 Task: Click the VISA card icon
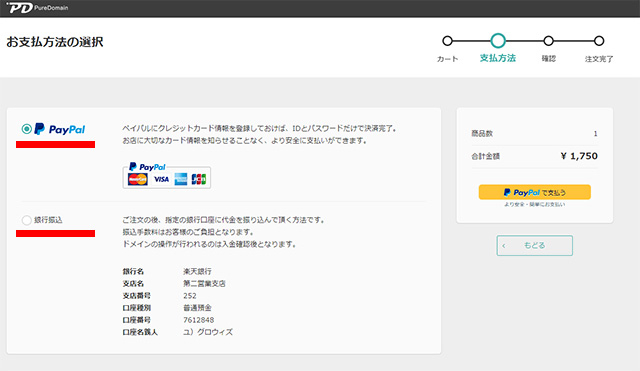(161, 179)
